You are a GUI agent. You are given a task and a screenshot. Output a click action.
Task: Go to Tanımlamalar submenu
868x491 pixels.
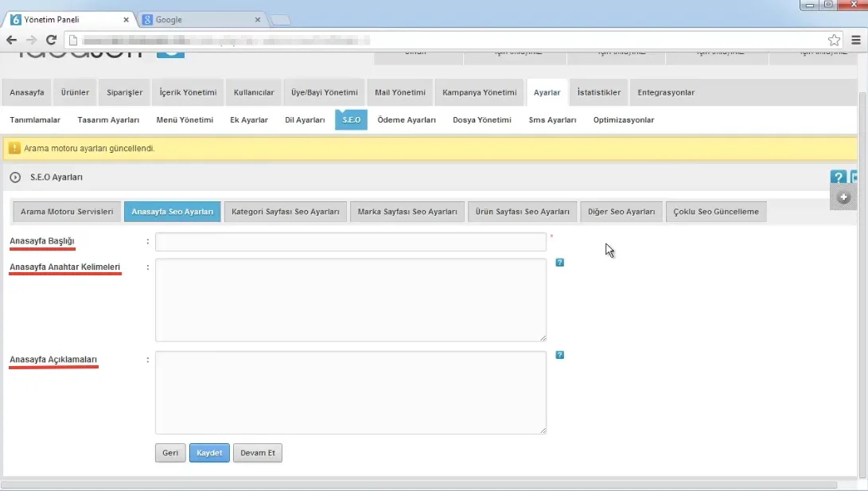click(x=35, y=120)
